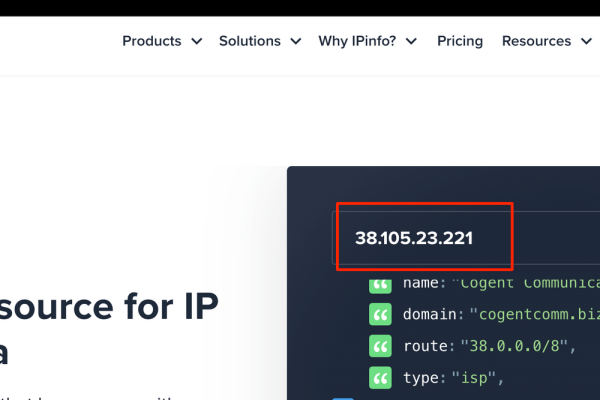Go to the Pricing page
This screenshot has width=600, height=400.
[460, 41]
